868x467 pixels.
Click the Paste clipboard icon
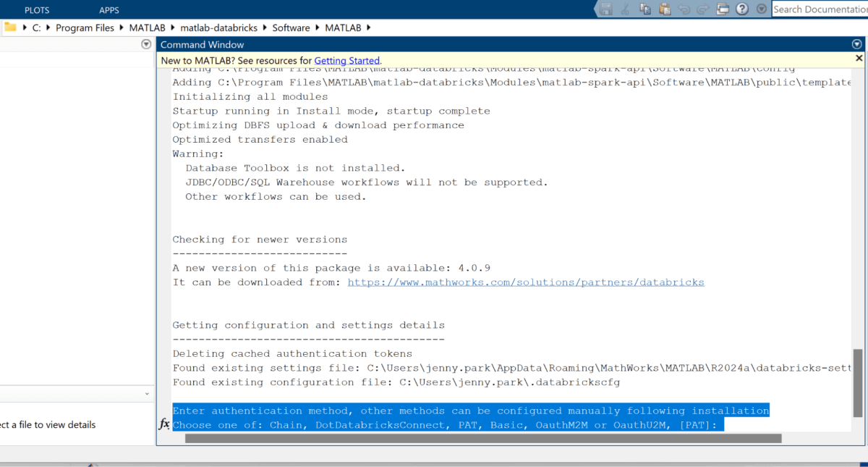pyautogui.click(x=664, y=9)
